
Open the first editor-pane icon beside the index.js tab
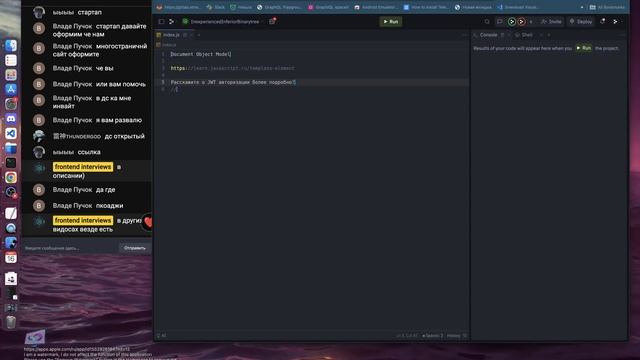185,35
